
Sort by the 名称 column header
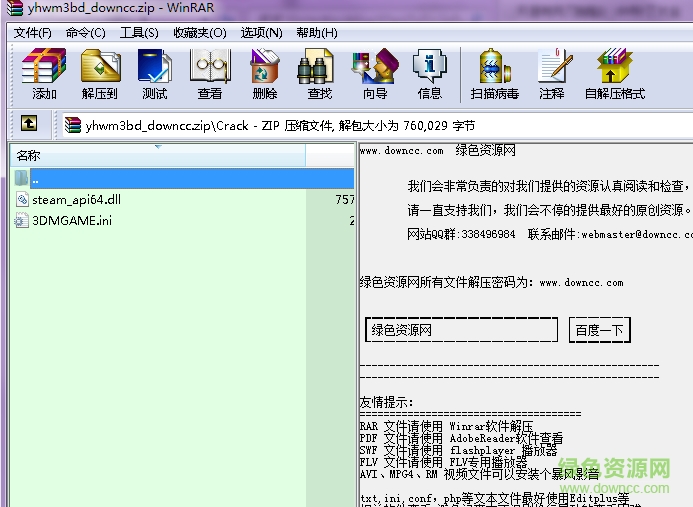click(x=157, y=155)
